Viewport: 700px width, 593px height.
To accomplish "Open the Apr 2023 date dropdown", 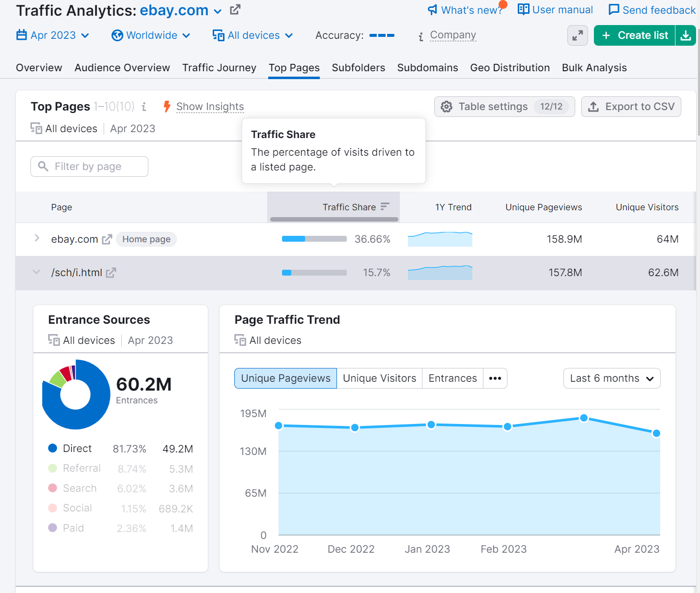I will pyautogui.click(x=53, y=35).
